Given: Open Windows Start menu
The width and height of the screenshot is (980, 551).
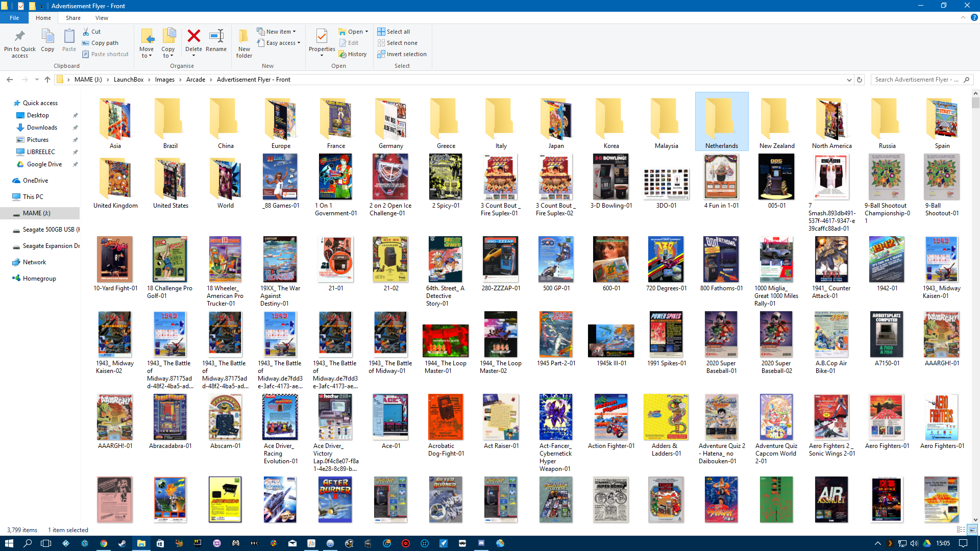Looking at the screenshot, I should pyautogui.click(x=9, y=543).
